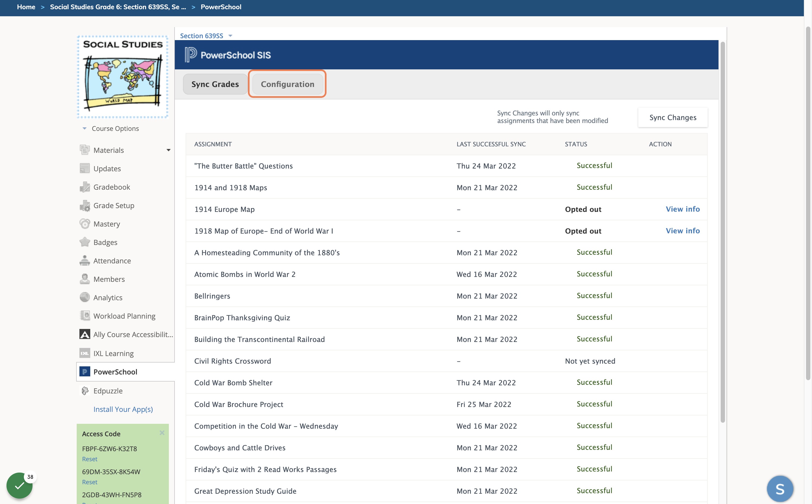Click the Social Studies course thumbnail
812x504 pixels.
coord(123,77)
